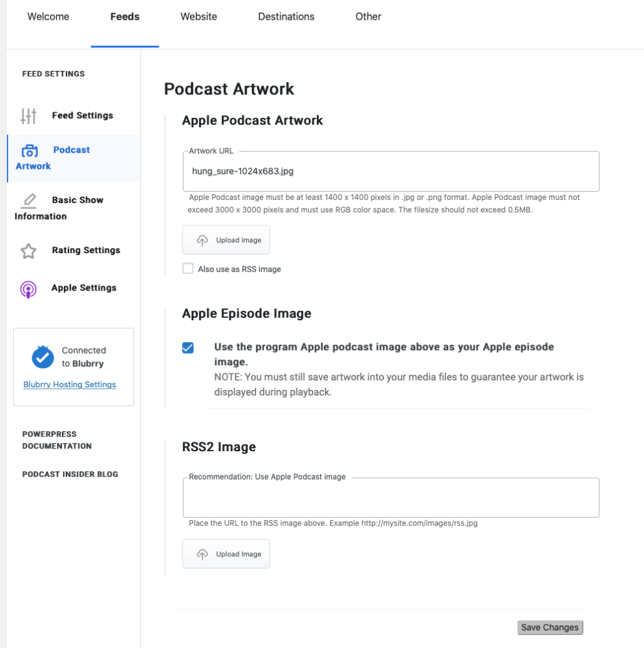Viewport: 644px width, 648px height.
Task: Enable the Also use as RSS image checkbox
Action: coord(188,268)
